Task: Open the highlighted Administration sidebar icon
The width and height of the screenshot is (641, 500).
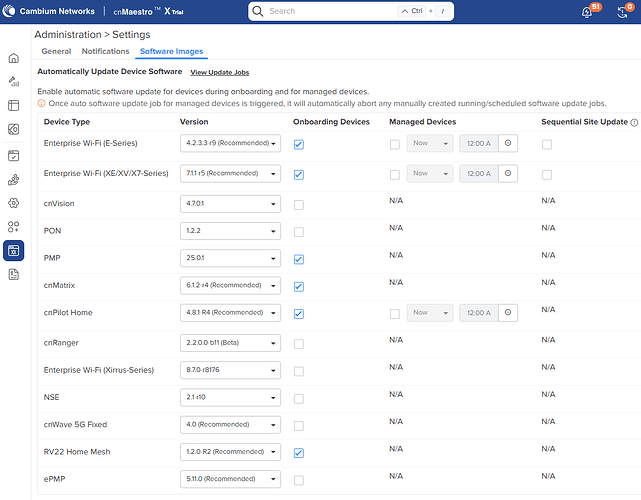Action: [13, 251]
